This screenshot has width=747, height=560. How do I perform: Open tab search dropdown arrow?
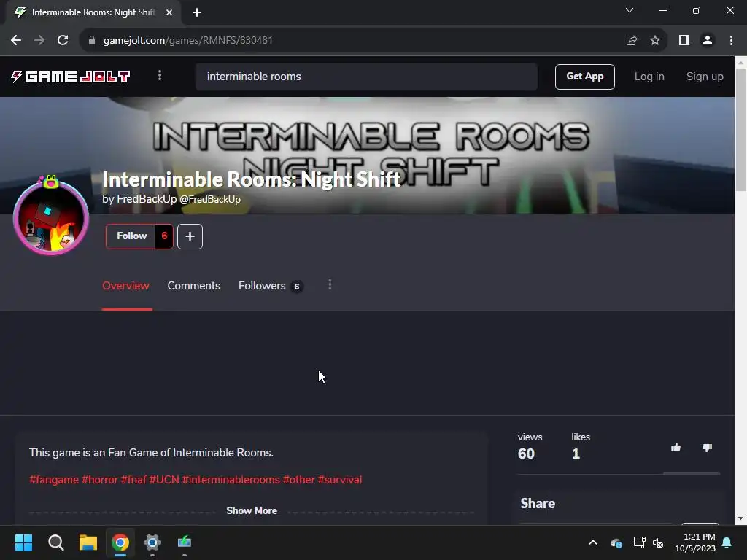click(630, 10)
